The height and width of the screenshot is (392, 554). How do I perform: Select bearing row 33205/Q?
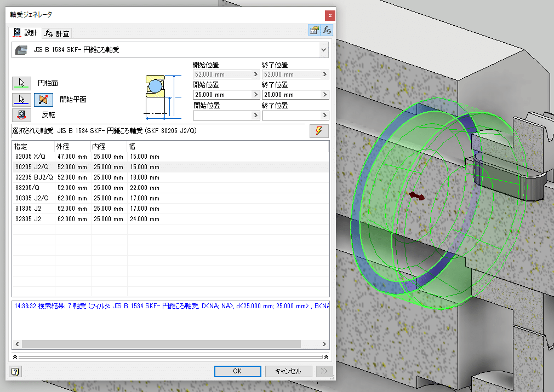tap(170, 188)
